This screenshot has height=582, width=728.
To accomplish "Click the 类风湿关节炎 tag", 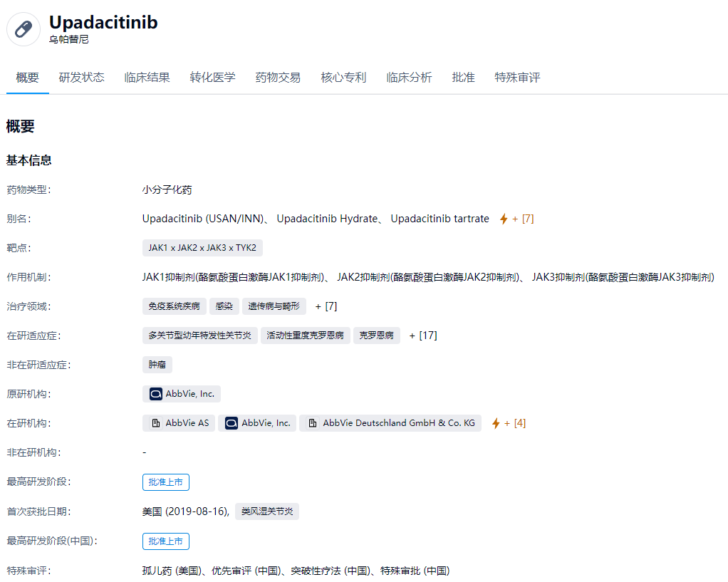I will 267,511.
